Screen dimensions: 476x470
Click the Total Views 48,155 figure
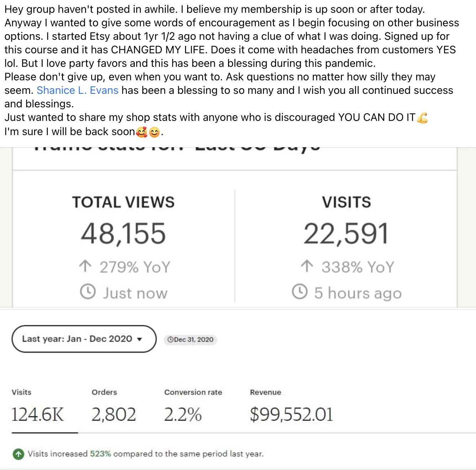123,234
